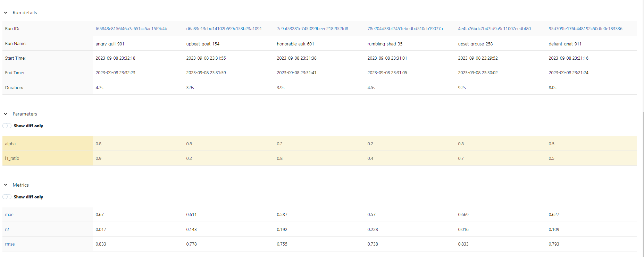Image resolution: width=644 pixels, height=257 pixels.
Task: Click start time 2023-09-08 23:31:55
Action: tap(206, 58)
